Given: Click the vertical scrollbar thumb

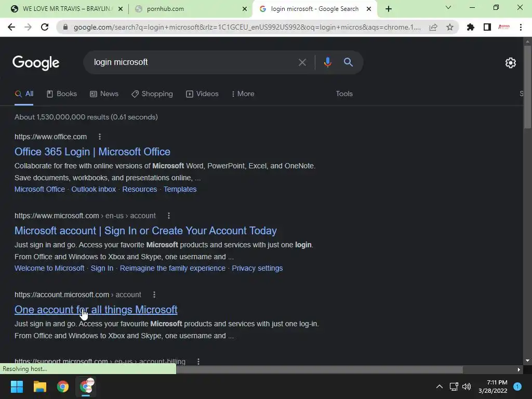Looking at the screenshot, I should [x=527, y=87].
